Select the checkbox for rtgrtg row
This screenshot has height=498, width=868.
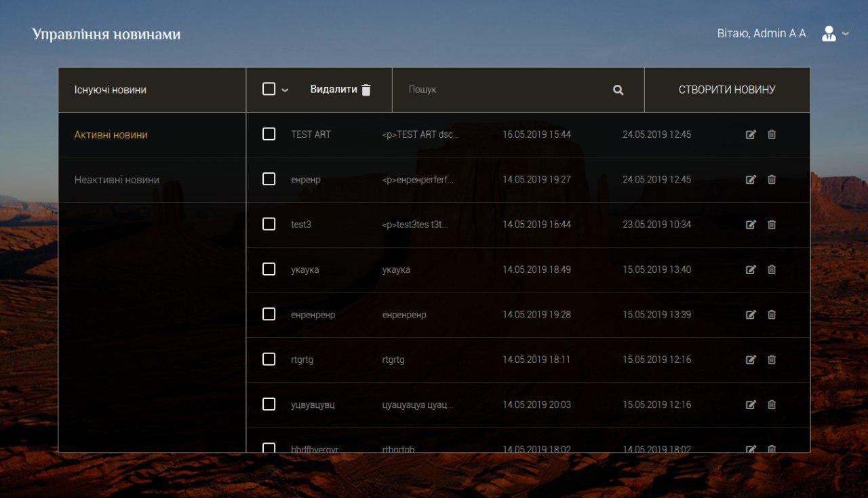269,359
